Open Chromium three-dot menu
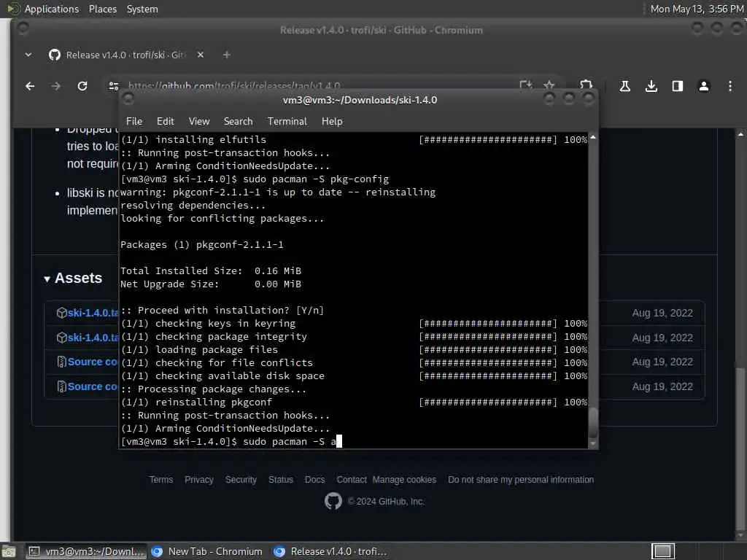 pos(729,86)
